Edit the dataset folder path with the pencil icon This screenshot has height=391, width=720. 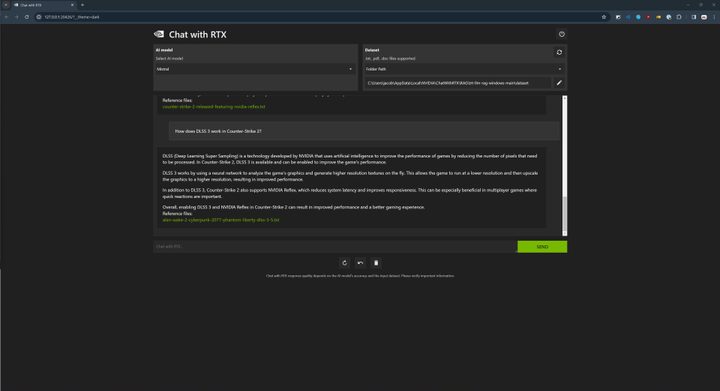click(559, 83)
